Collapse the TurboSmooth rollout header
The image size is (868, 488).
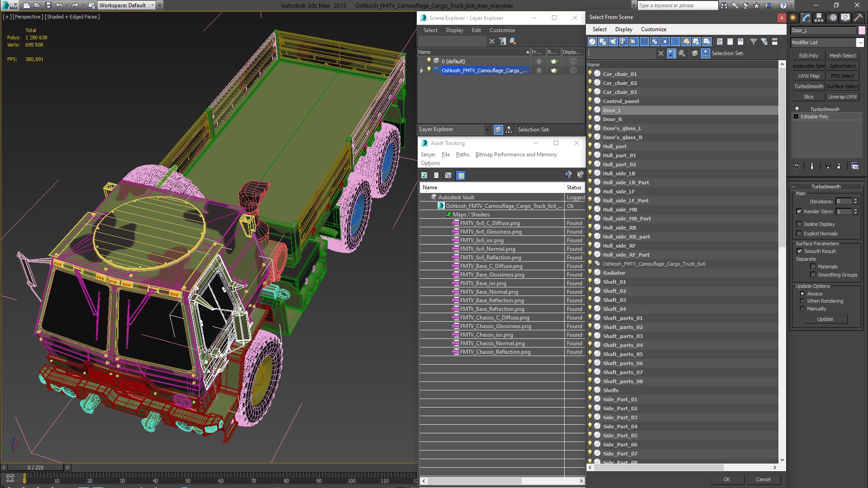[826, 187]
